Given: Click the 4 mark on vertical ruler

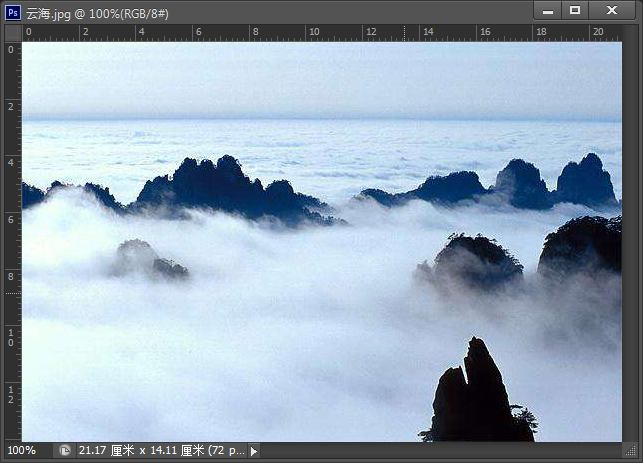Looking at the screenshot, I should (11, 161).
